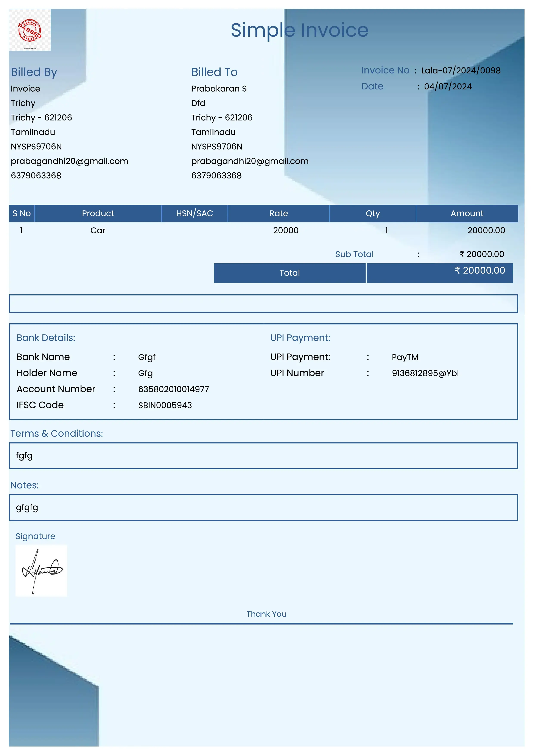Expand the Bank Details section
Viewport: 534px width, 756px height.
(46, 337)
